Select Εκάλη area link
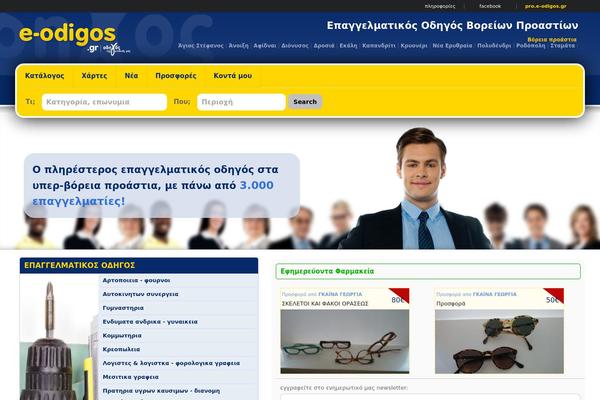 tap(348, 46)
